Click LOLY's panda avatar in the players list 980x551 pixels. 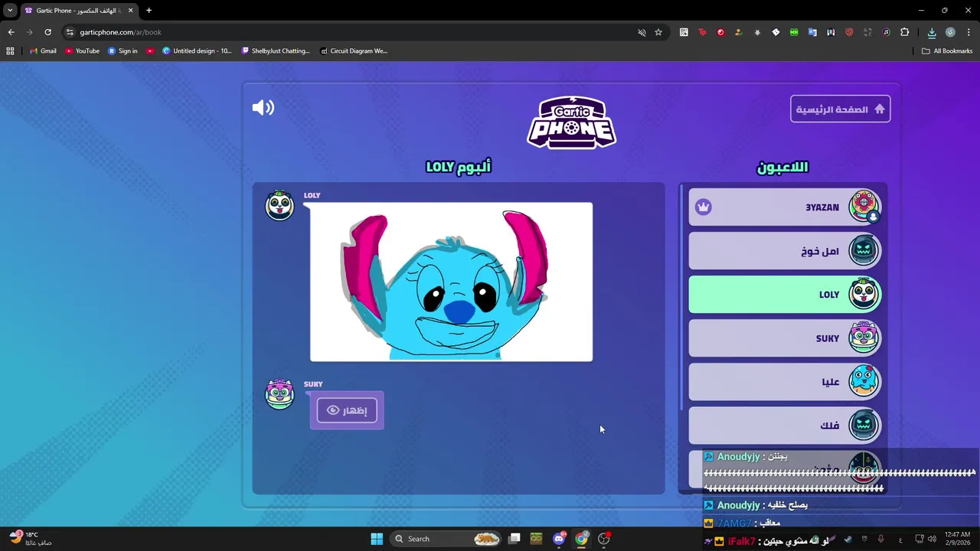pyautogui.click(x=864, y=294)
